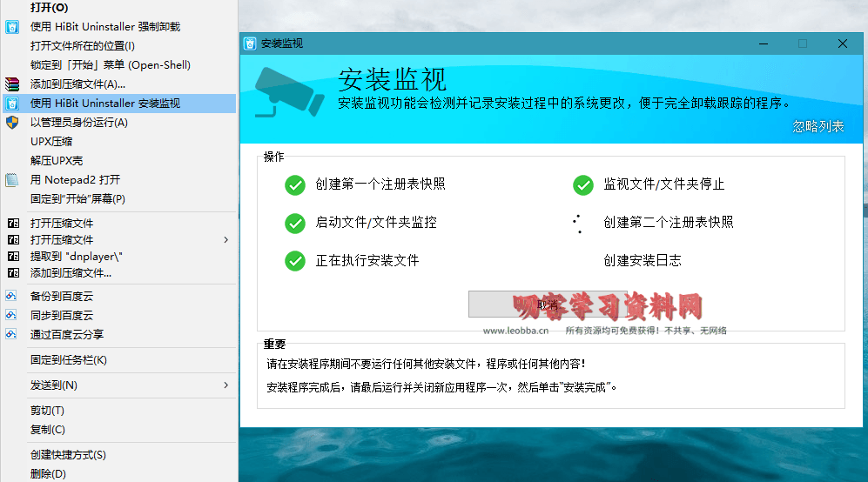The width and height of the screenshot is (868, 482).
Task: Close the 安装监视 window
Action: [x=842, y=44]
